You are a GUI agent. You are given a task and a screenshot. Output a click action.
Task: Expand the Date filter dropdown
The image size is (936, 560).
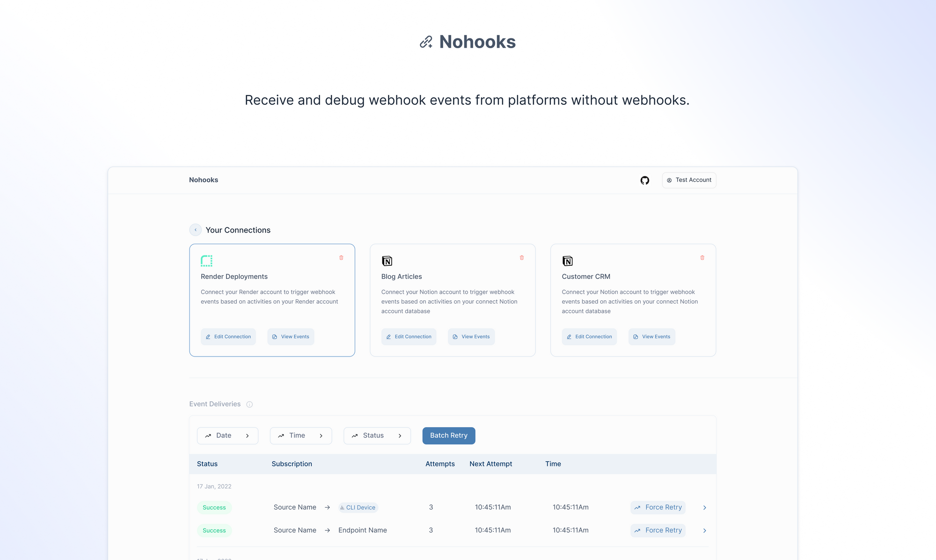click(x=227, y=435)
